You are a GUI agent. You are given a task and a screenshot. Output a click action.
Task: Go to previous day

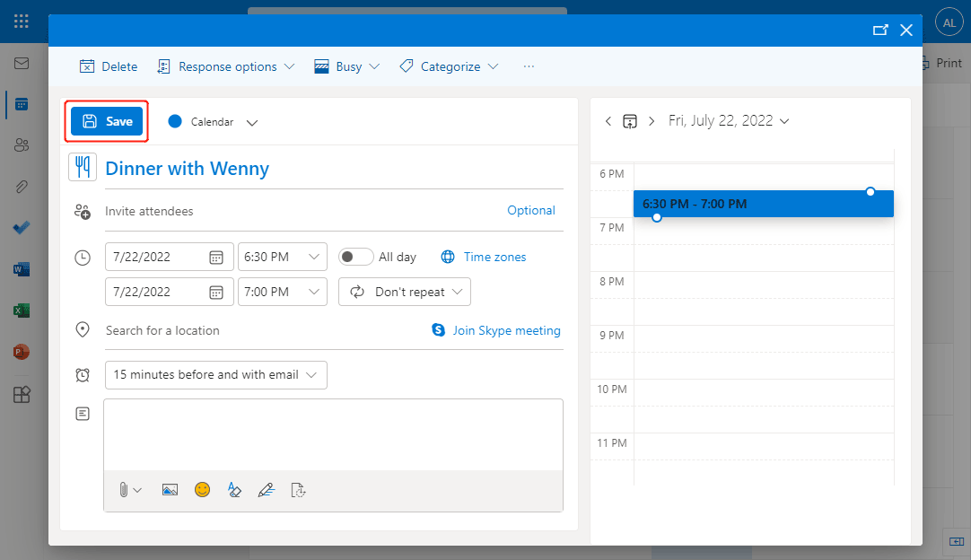click(x=608, y=121)
